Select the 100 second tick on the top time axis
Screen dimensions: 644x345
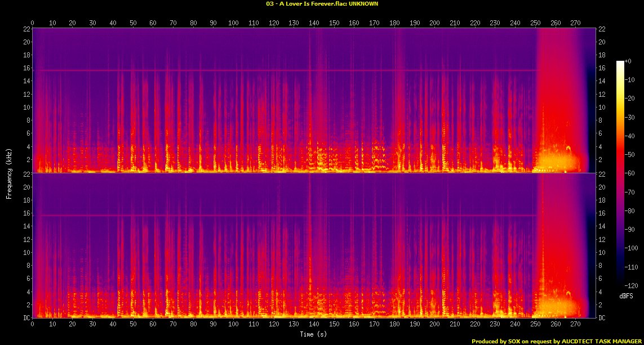233,23
